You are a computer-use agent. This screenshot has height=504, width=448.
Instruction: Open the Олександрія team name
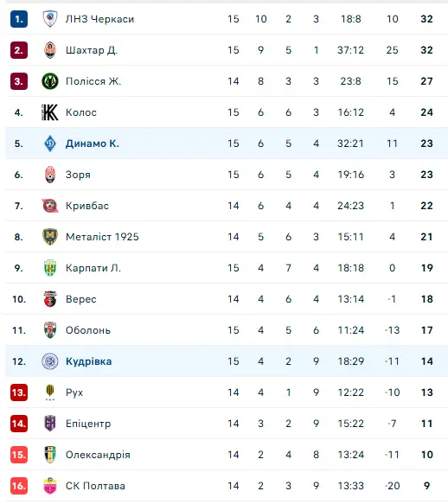click(98, 455)
